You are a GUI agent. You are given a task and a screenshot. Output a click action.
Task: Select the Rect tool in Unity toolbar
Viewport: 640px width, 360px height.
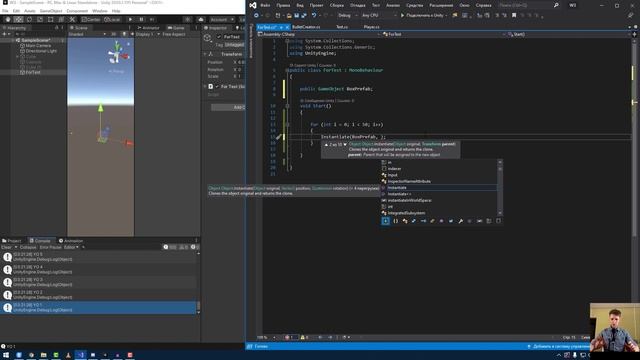(51, 19)
